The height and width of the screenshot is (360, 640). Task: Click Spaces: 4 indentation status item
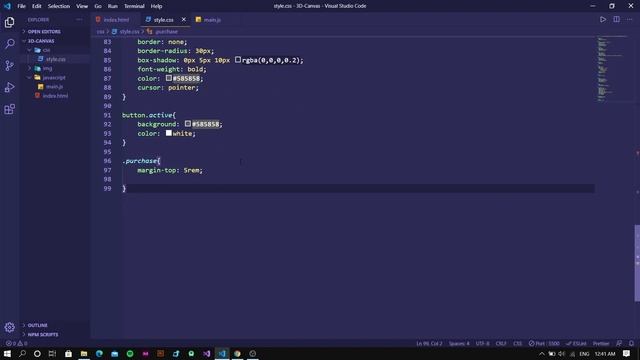click(x=459, y=343)
